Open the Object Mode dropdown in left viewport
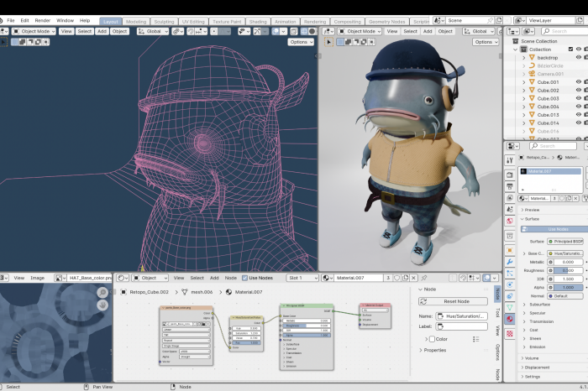 point(33,31)
